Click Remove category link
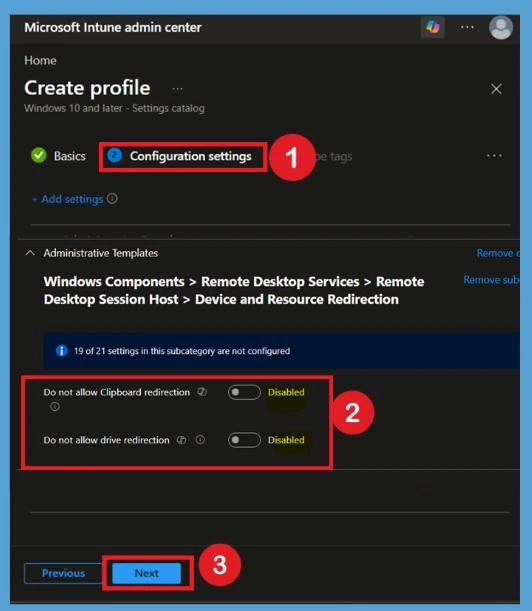The image size is (532, 611). 498,253
